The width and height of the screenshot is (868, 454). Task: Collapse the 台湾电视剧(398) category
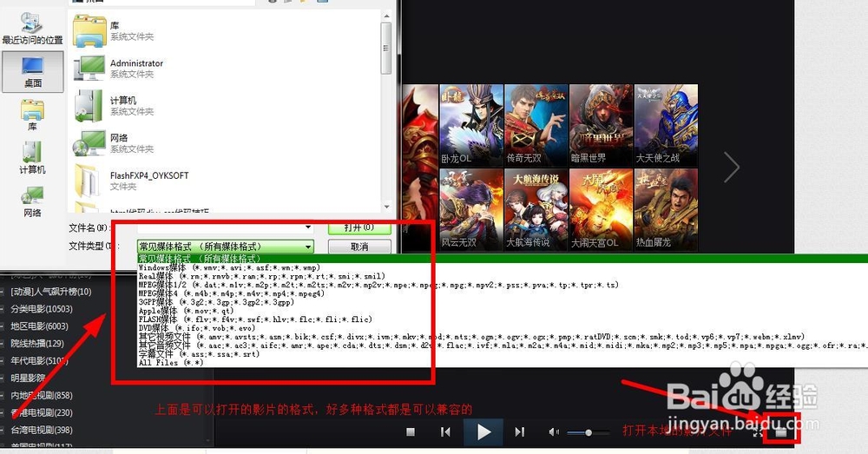3,431
